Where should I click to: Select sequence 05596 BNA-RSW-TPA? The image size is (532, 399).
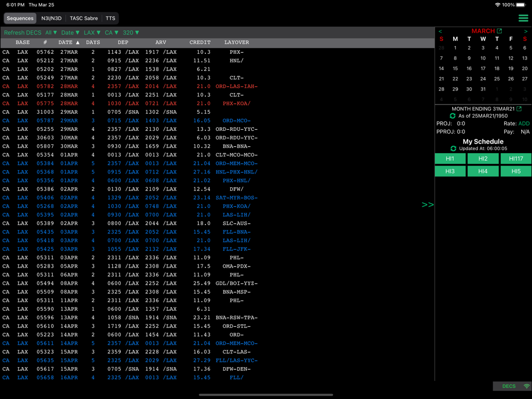[217, 318]
